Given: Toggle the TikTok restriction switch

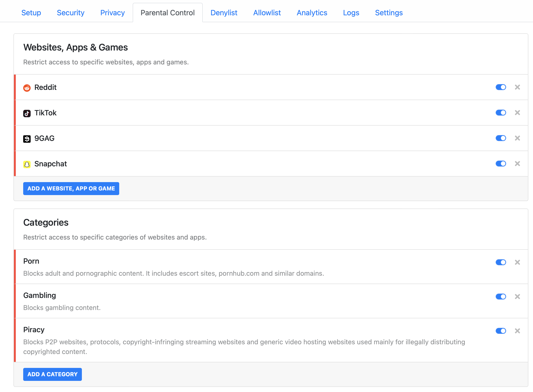Looking at the screenshot, I should 501,112.
